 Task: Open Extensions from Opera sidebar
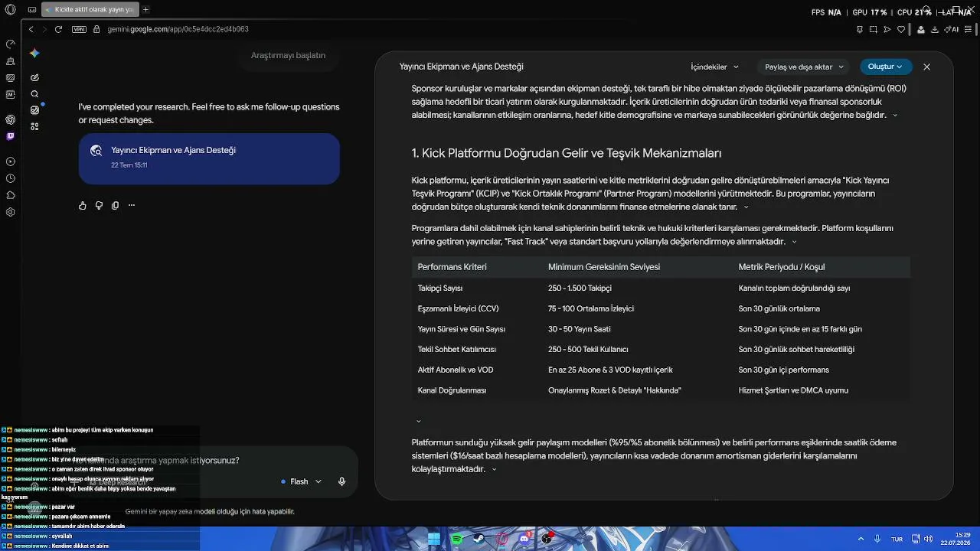coord(10,195)
